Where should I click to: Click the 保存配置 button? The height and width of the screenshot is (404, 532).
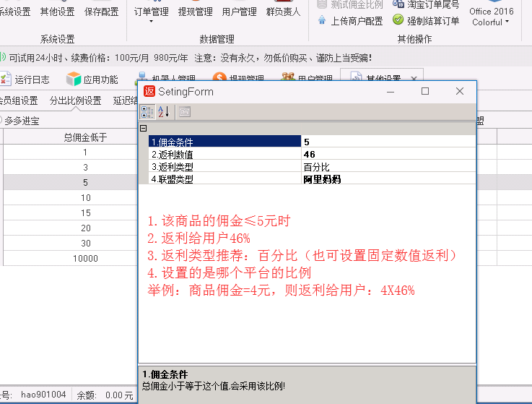coord(101,12)
